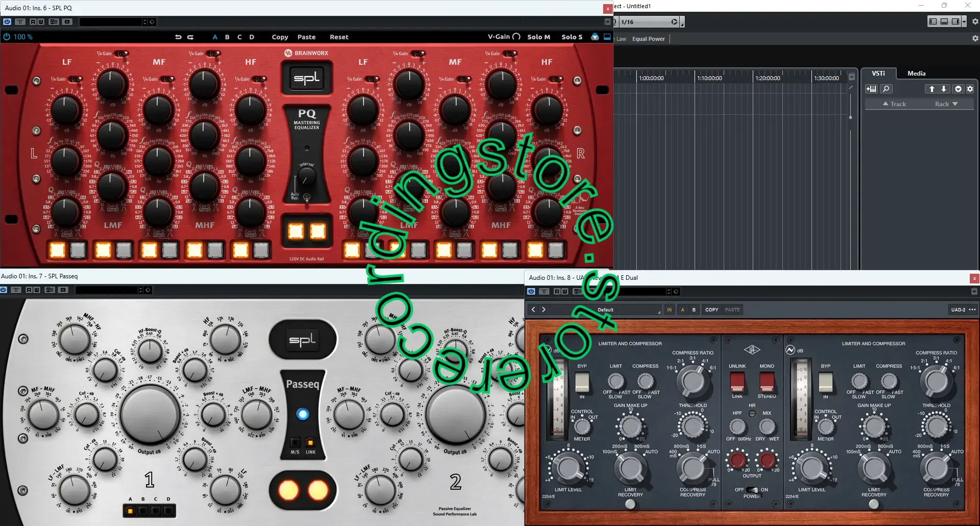Adjust the left channel LF gain knob on the SPL PQ

pyautogui.click(x=65, y=110)
